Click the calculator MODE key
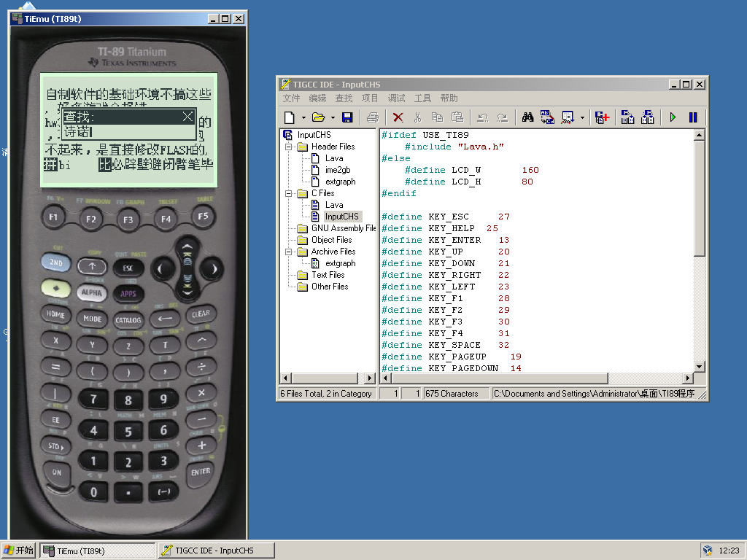The height and width of the screenshot is (560, 747). [x=92, y=319]
